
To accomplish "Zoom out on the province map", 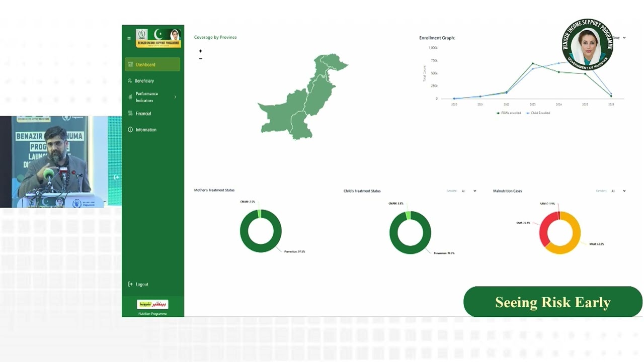I will (200, 59).
